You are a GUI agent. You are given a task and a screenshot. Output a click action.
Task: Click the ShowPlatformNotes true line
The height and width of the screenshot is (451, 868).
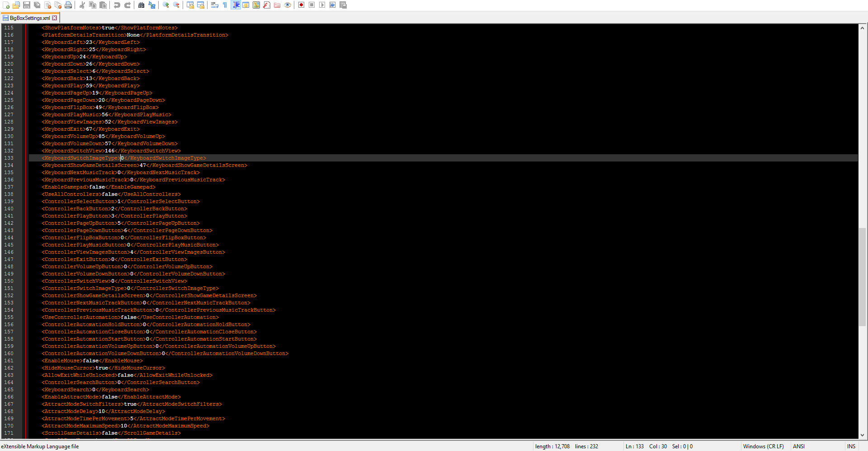110,28
